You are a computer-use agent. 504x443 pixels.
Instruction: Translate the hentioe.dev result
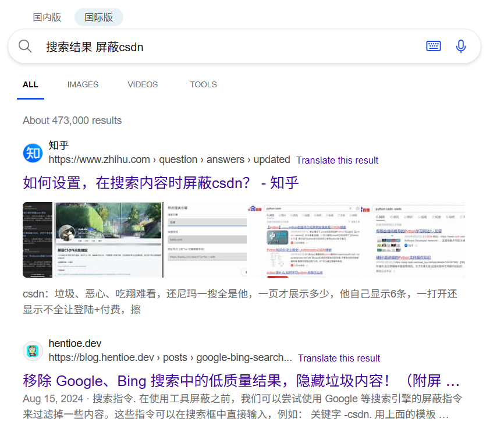tap(339, 358)
